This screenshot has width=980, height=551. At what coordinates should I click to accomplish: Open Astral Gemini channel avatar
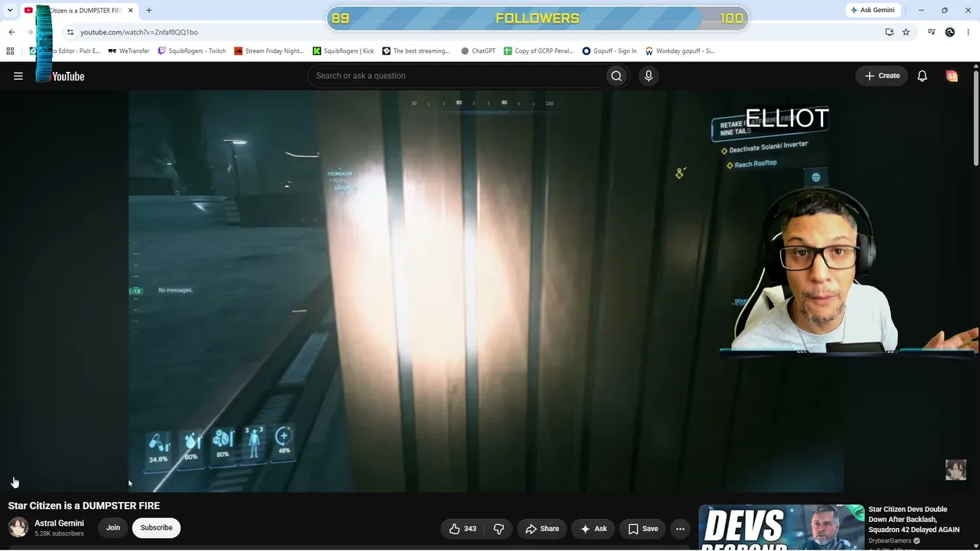point(18,527)
